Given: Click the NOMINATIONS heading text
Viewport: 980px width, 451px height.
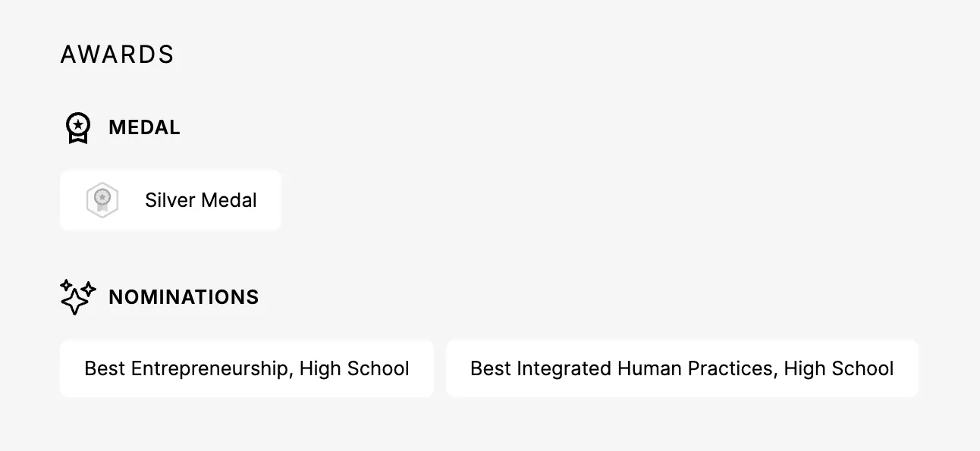Looking at the screenshot, I should pos(184,297).
